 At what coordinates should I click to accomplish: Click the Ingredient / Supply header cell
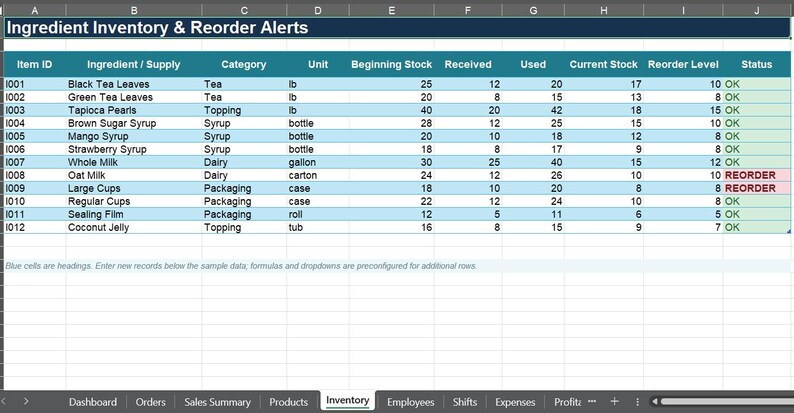134,64
